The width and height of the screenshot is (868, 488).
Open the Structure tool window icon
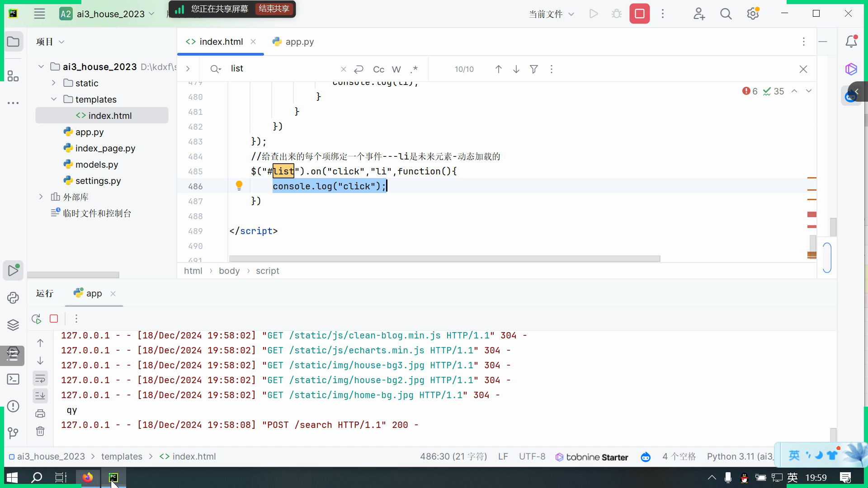click(x=13, y=76)
